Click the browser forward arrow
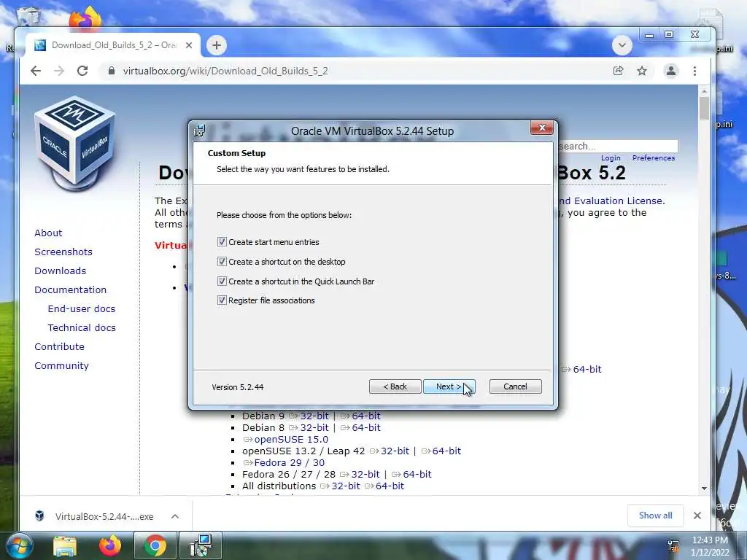The width and height of the screenshot is (747, 560). (59, 71)
